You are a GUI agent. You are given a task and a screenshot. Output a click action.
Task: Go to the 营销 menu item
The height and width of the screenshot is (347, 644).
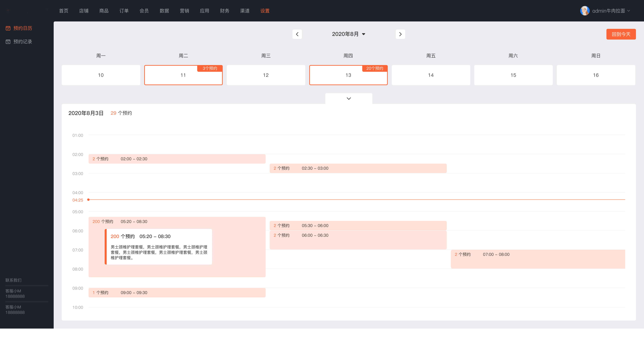184,11
